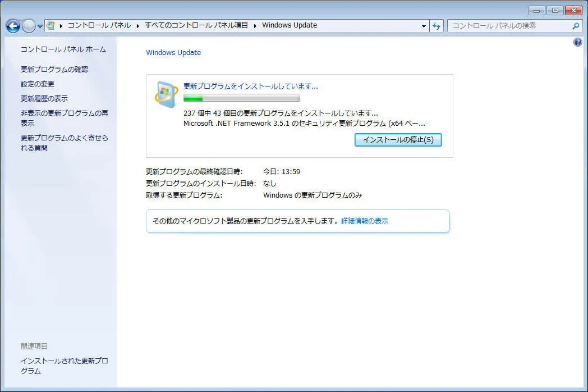Close the Windows Update window
Screen dimensions: 588x392
pyautogui.click(x=573, y=11)
